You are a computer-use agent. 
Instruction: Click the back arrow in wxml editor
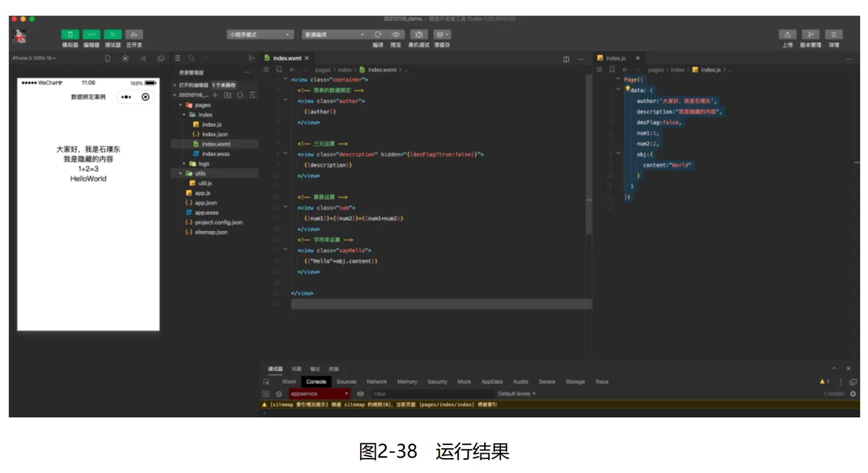pyautogui.click(x=292, y=70)
